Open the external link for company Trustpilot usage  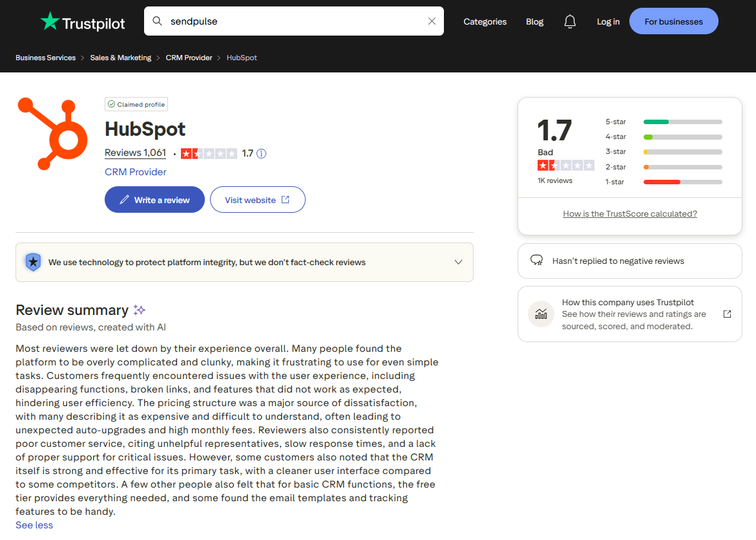tap(727, 313)
